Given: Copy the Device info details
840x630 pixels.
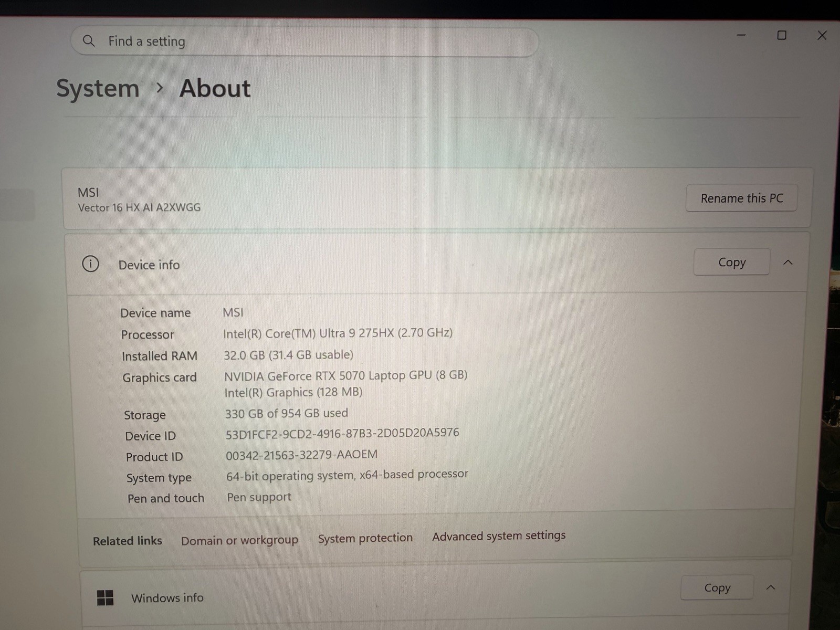Looking at the screenshot, I should pos(732,262).
